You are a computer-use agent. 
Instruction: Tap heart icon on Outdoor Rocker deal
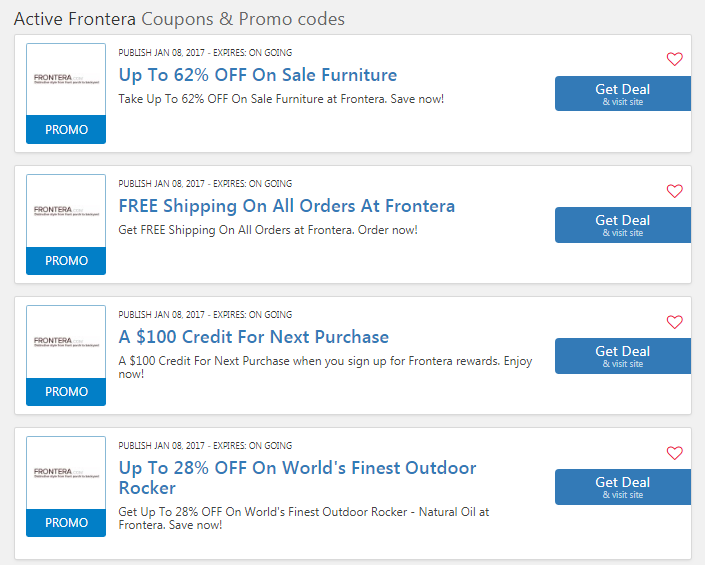[674, 453]
